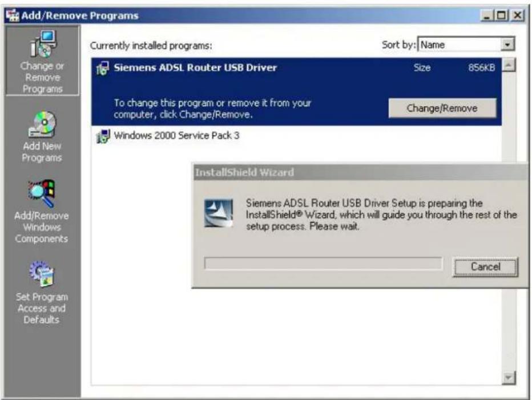Click the Currently installed programs label
The height and width of the screenshot is (400, 532).
tap(151, 46)
